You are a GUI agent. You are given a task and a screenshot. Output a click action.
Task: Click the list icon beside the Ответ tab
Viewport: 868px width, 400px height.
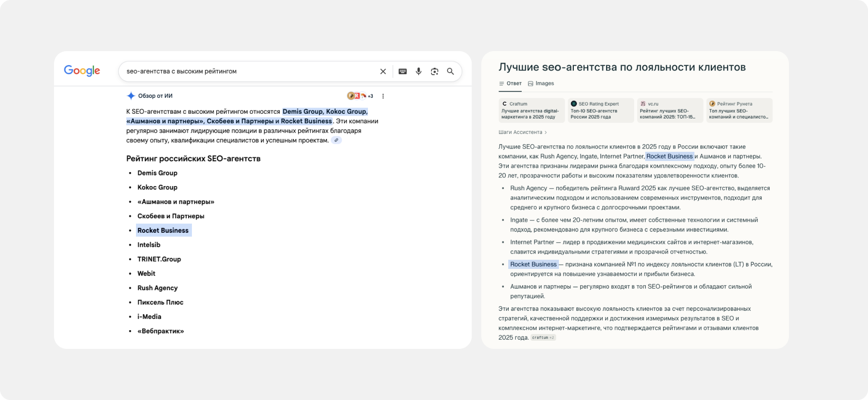pos(502,83)
